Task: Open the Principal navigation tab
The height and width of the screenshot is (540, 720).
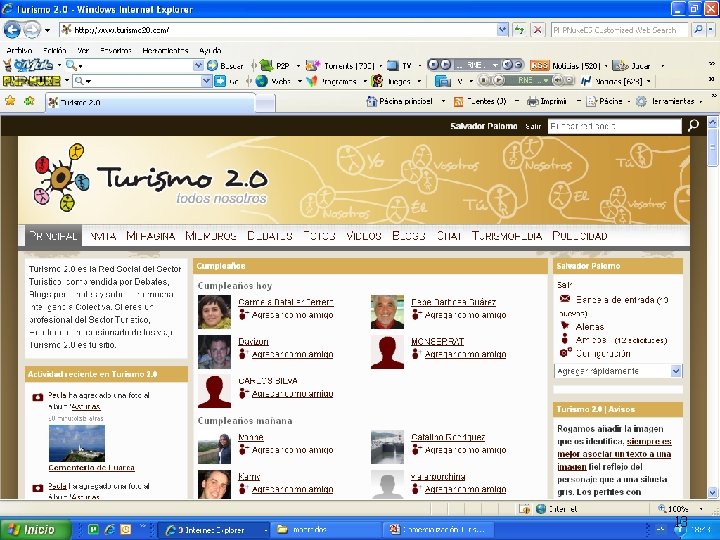Action: [x=53, y=236]
